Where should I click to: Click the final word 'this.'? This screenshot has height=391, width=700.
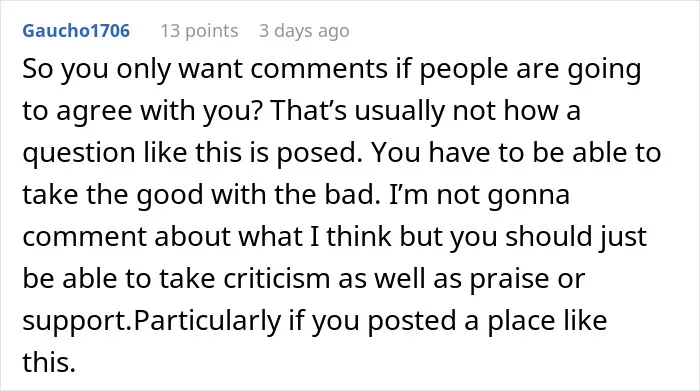(x=49, y=362)
